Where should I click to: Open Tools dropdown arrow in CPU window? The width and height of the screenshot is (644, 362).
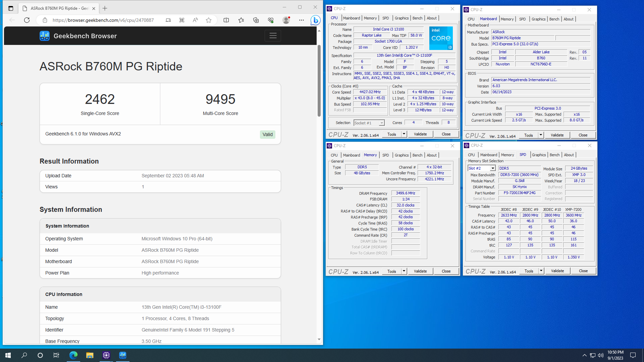coord(404,134)
